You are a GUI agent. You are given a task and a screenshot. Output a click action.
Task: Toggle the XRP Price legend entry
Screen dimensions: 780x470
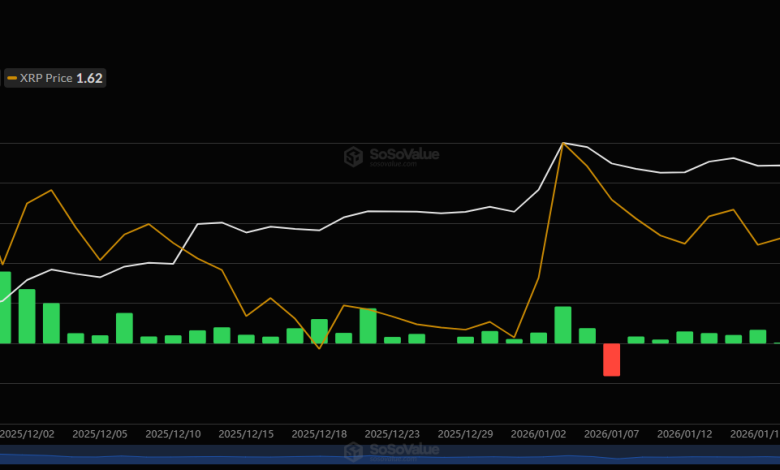pos(46,77)
